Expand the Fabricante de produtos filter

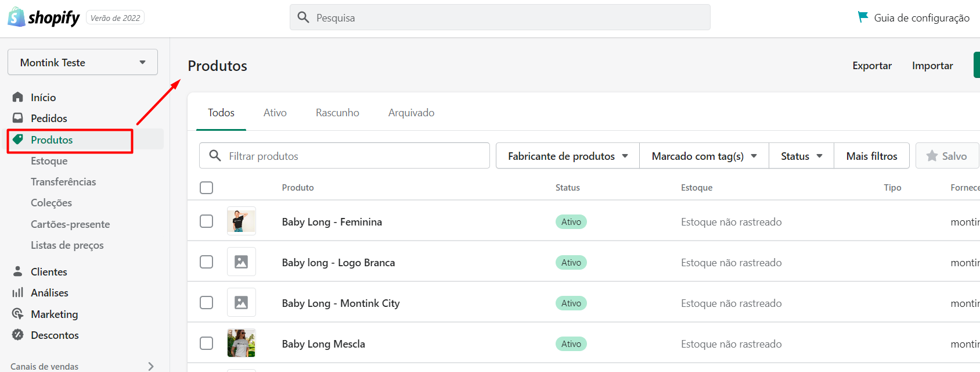568,156
